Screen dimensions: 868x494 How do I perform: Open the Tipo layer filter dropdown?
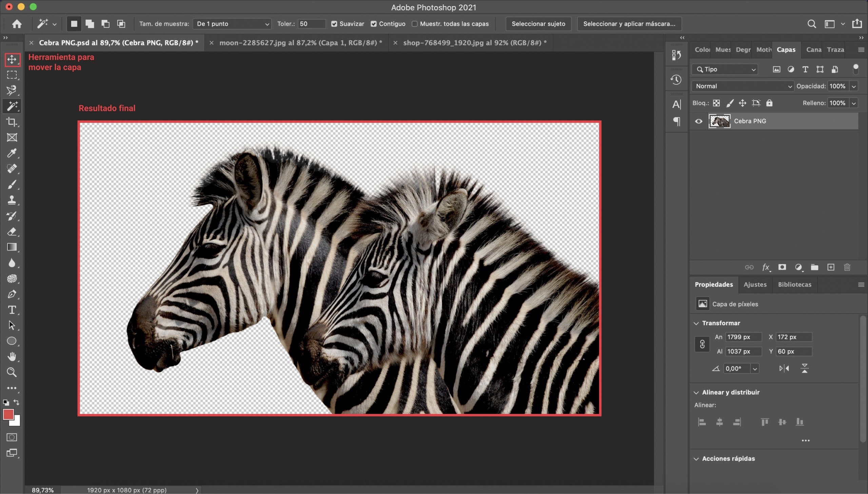tap(725, 69)
